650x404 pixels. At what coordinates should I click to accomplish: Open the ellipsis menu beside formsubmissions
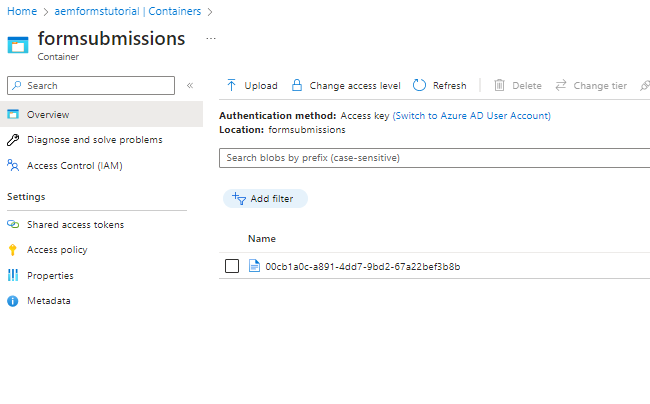pos(210,38)
